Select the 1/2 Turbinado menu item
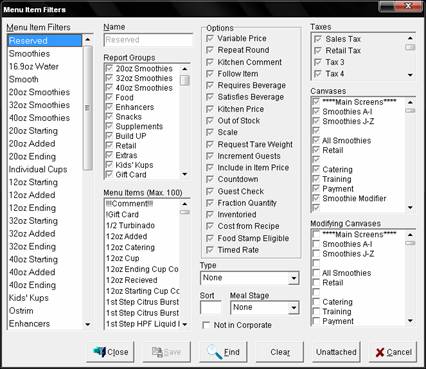This screenshot has height=369, width=426. pyautogui.click(x=142, y=225)
